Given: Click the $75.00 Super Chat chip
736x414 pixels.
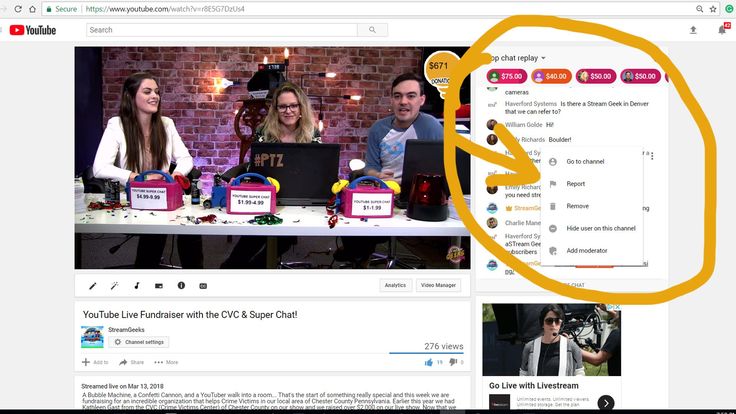Looking at the screenshot, I should (x=506, y=76).
